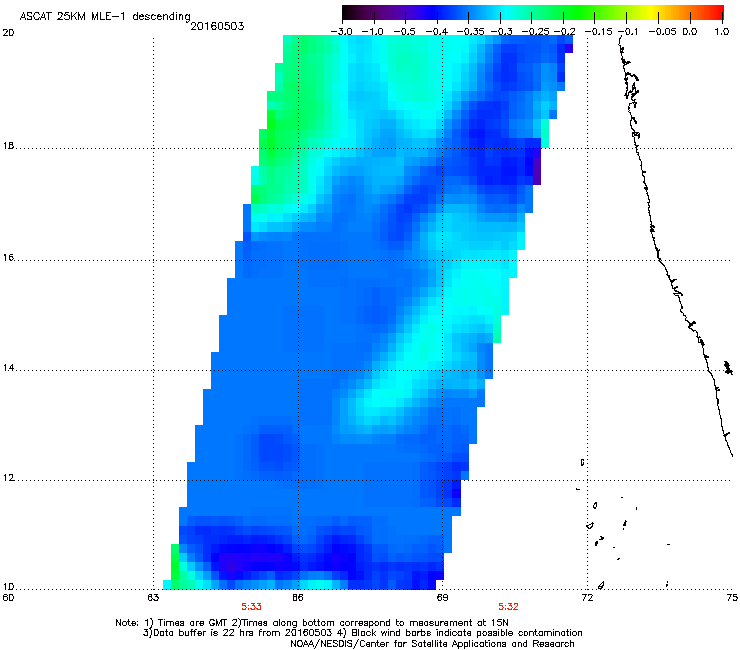
Task: Click the note line 'Times are GMT'
Action: tap(194, 623)
